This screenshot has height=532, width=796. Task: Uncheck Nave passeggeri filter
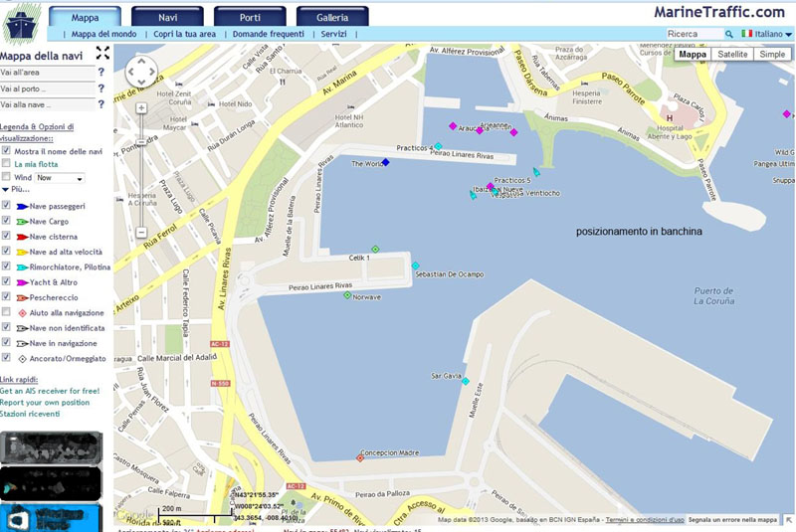[x=6, y=205]
